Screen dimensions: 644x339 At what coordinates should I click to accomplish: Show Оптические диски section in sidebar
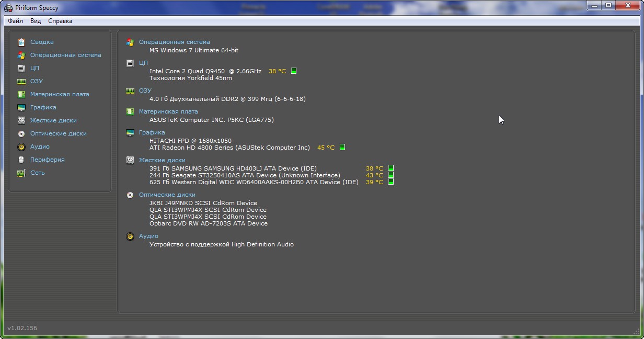click(59, 133)
